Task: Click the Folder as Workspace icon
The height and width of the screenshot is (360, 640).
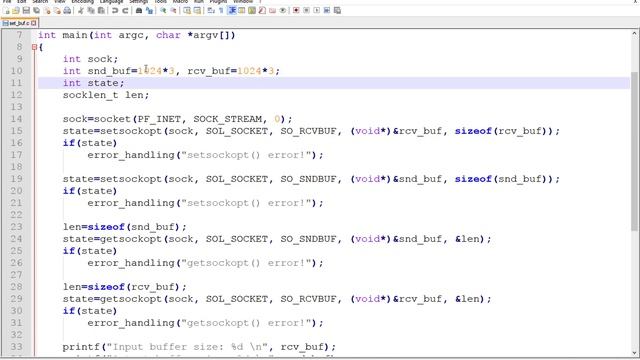Action: click(x=272, y=10)
